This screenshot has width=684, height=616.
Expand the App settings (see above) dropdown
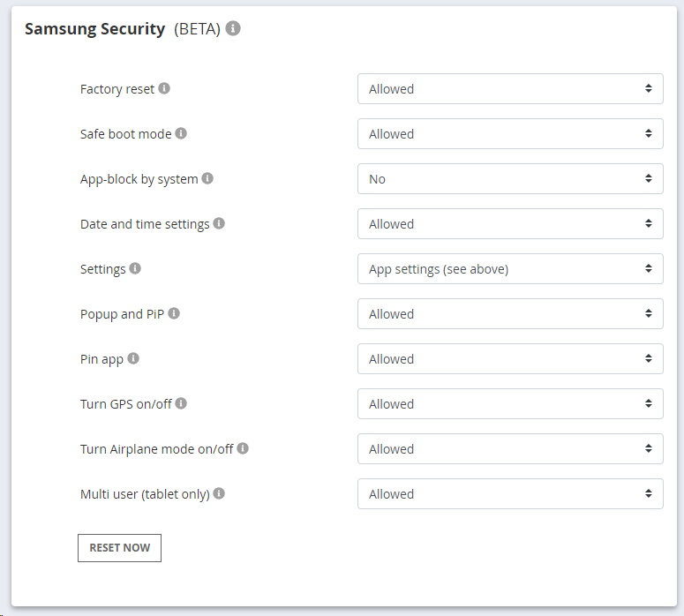tap(510, 269)
